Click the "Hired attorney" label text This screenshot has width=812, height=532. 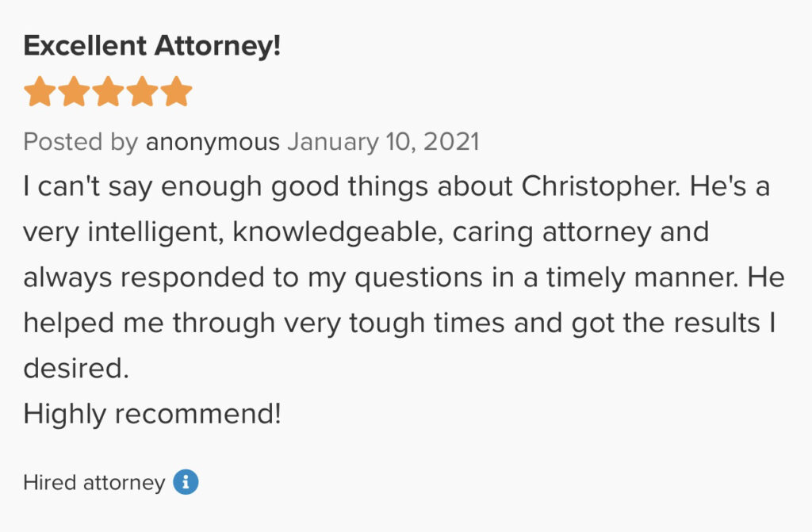94,482
